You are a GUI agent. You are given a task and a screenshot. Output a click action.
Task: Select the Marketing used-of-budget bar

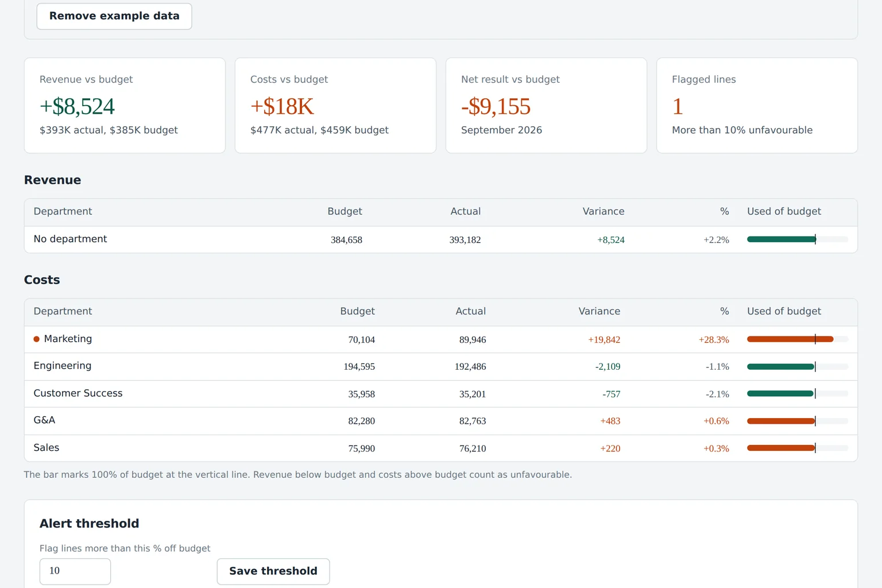pos(798,339)
